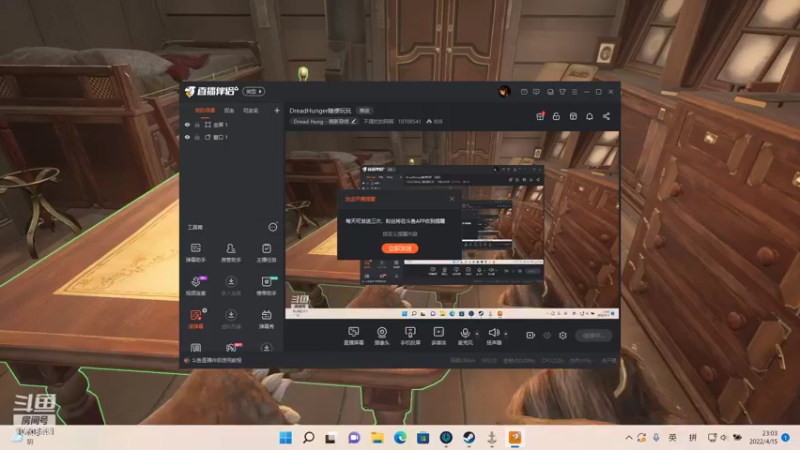Open the greyed multi-person link download tool
800x450 pixels.
[x=231, y=286]
